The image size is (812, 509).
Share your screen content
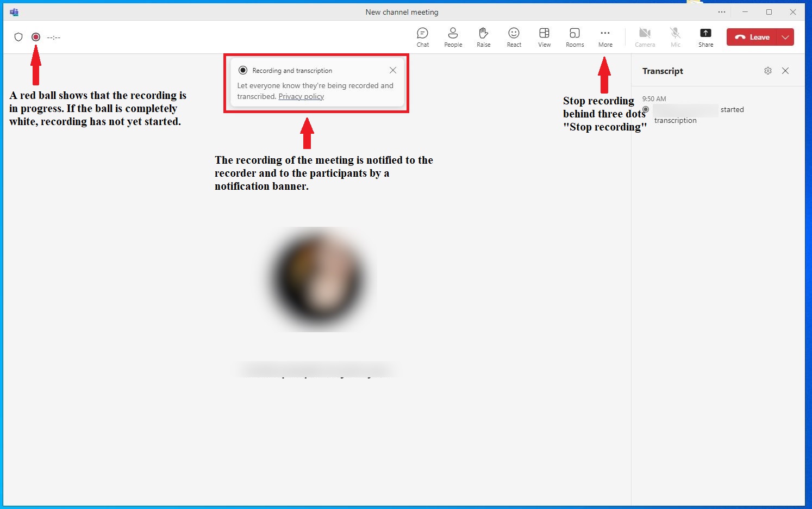point(705,37)
